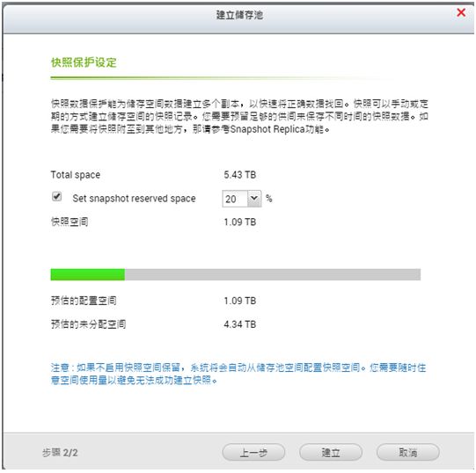476x473 pixels.
Task: Click the 取消 cancel button
Action: coord(407,453)
